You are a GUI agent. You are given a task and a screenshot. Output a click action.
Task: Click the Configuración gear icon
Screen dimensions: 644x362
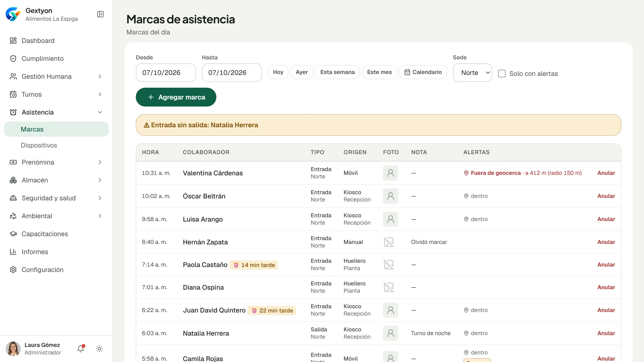click(13, 270)
